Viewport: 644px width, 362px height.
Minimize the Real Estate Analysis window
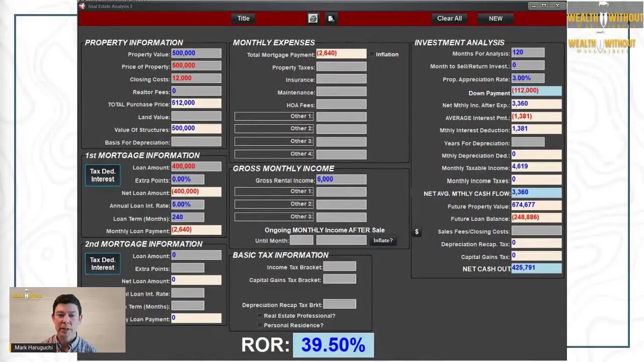[x=533, y=6]
